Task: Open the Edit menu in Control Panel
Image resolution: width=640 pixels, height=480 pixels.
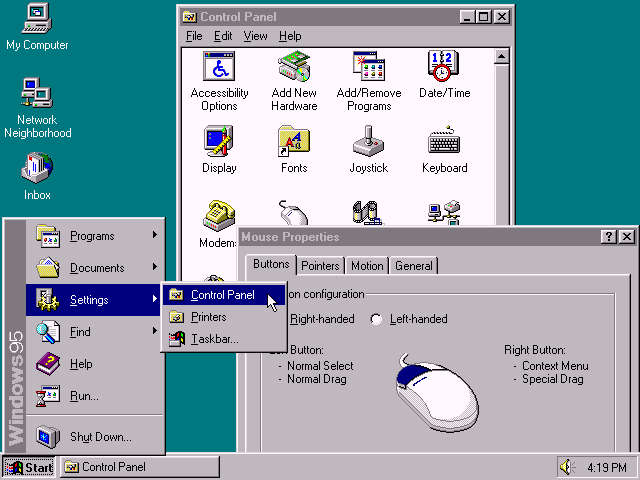Action: pos(223,36)
